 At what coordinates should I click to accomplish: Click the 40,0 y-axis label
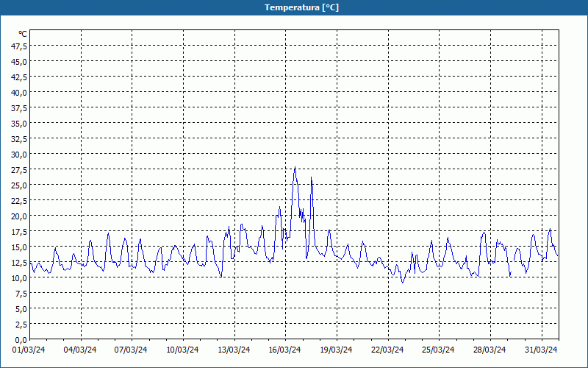(x=20, y=93)
